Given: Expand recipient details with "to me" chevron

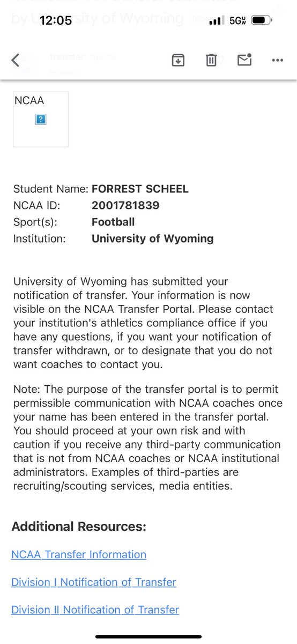Looking at the screenshot, I should pyautogui.click(x=64, y=72).
